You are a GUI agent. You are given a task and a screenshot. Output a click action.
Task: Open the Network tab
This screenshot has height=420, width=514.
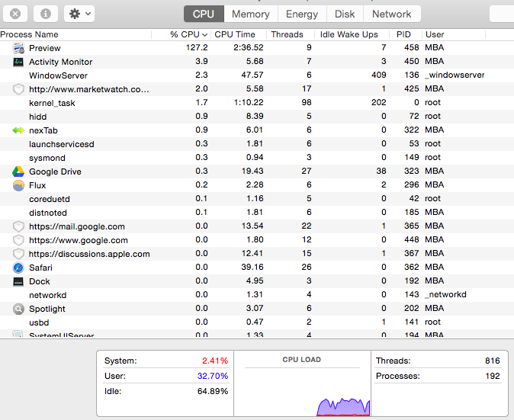pos(392,14)
